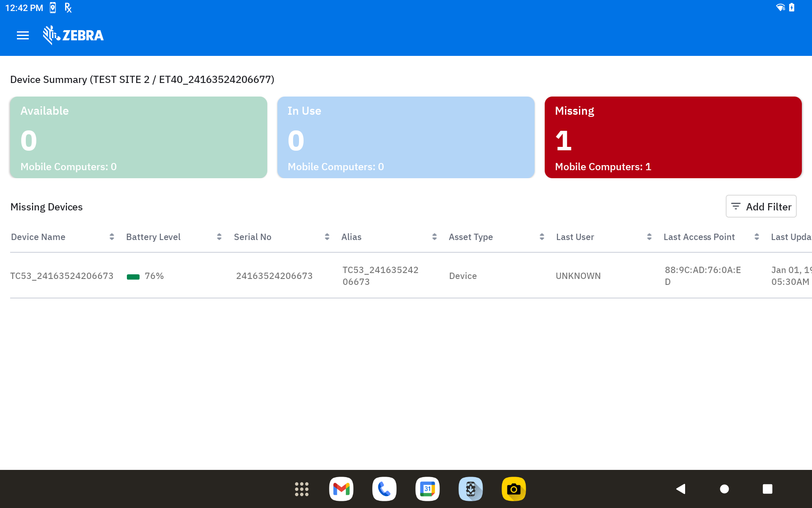The height and width of the screenshot is (508, 812).
Task: Open the device tracker app icon
Action: [x=471, y=489]
